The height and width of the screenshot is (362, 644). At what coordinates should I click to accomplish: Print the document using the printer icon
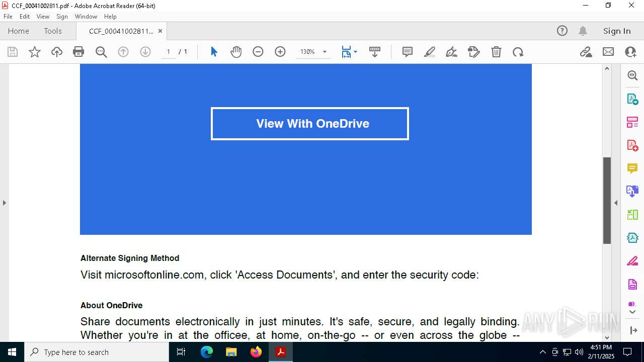click(x=78, y=52)
